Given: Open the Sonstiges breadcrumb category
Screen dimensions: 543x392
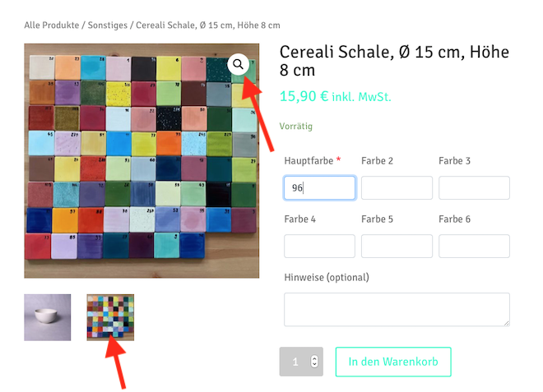Looking at the screenshot, I should point(107,25).
